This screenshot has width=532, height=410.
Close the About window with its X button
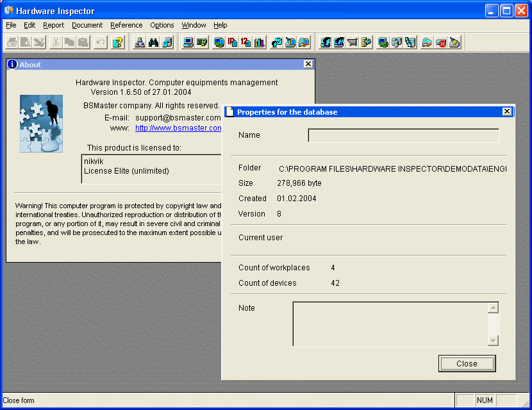pyautogui.click(x=308, y=64)
